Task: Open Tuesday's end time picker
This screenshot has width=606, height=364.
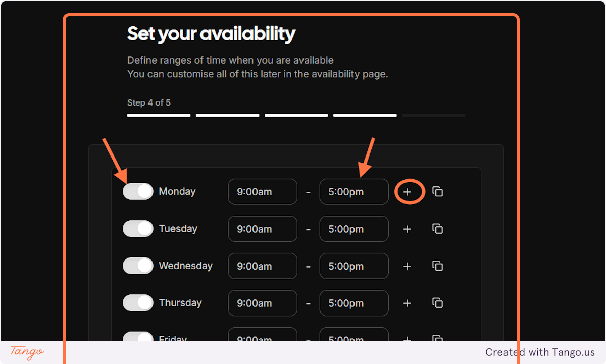Action: click(353, 229)
